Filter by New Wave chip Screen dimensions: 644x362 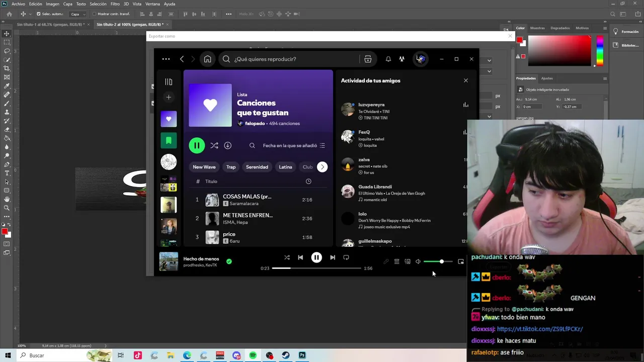pos(204,167)
